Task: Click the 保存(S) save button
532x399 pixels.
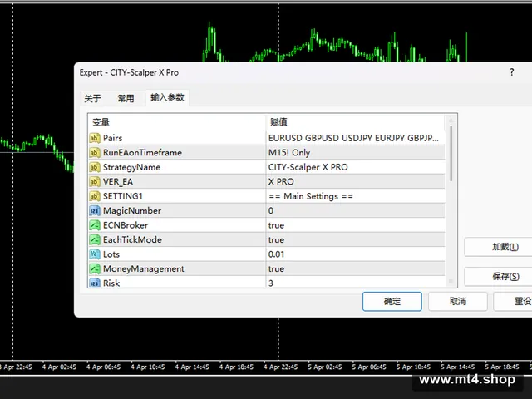Action: tap(498, 277)
